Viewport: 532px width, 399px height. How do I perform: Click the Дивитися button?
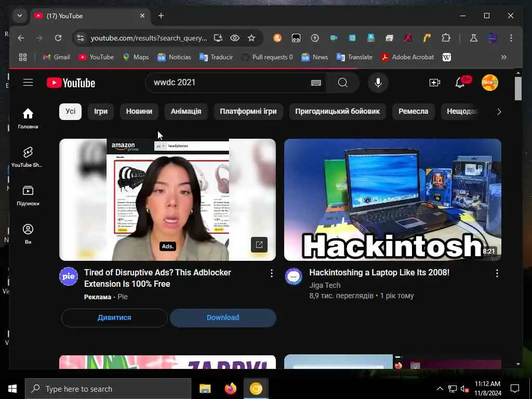tap(114, 317)
